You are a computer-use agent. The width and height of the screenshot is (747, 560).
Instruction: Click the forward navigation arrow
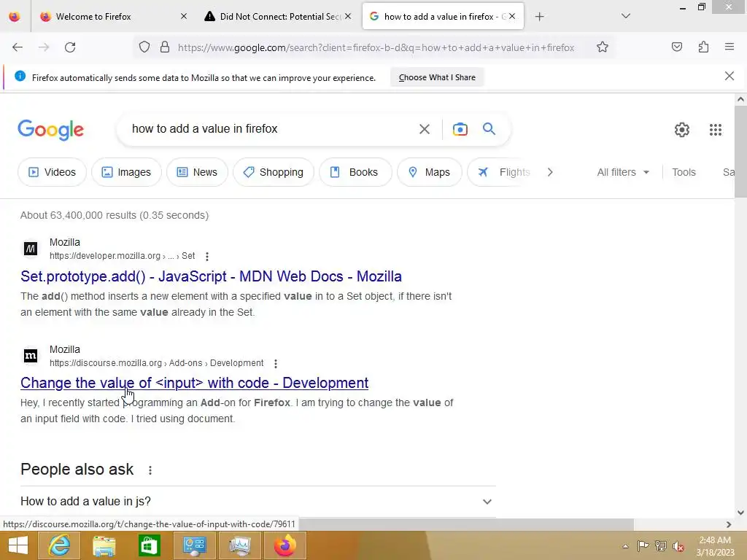coord(44,47)
